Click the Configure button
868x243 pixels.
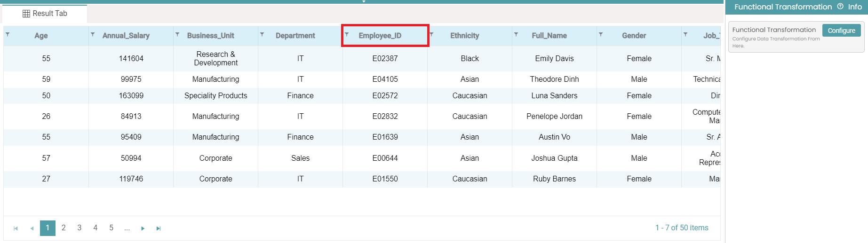point(841,31)
